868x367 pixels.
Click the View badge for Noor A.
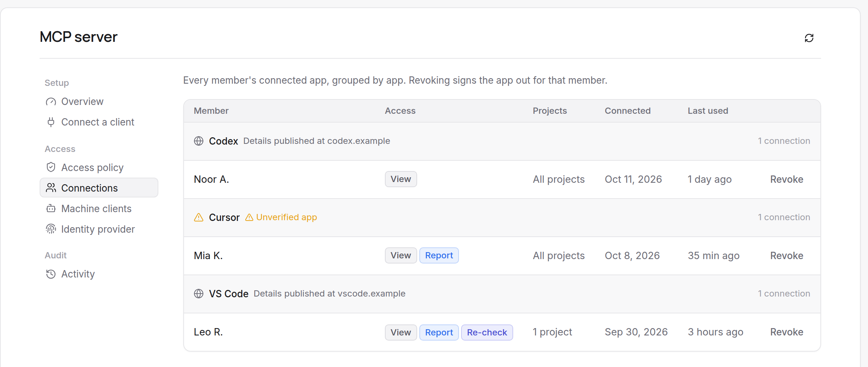tap(401, 179)
